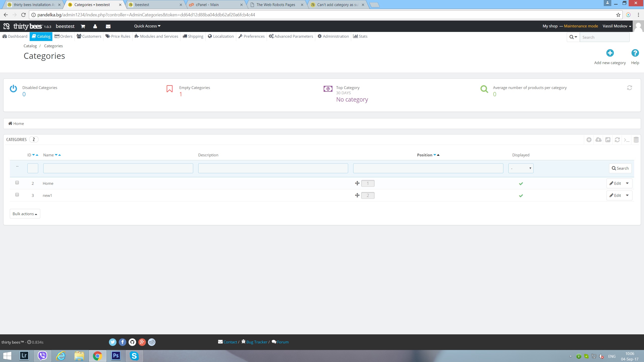This screenshot has height=362, width=644.
Task: Click the Add new category plus icon
Action: 610,53
